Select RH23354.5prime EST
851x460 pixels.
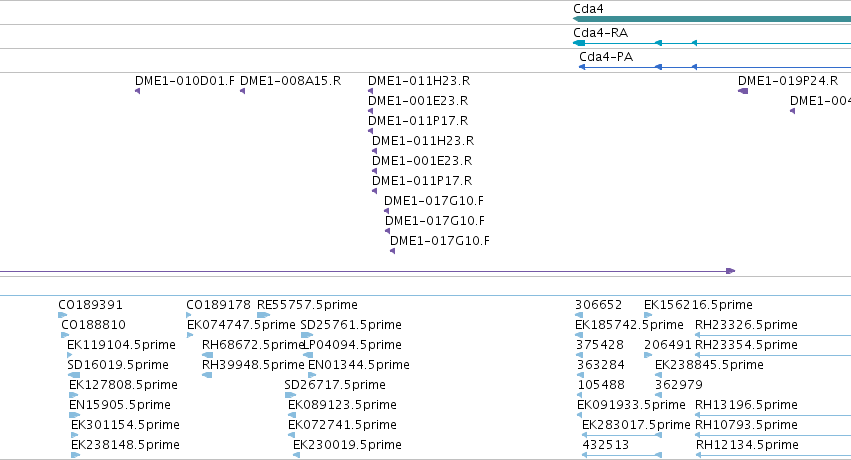746,345
